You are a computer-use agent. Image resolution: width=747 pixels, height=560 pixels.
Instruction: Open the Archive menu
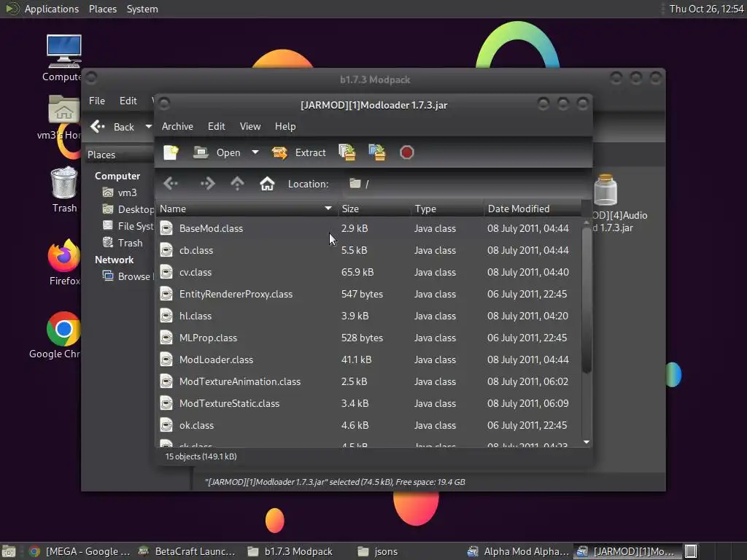click(x=177, y=126)
